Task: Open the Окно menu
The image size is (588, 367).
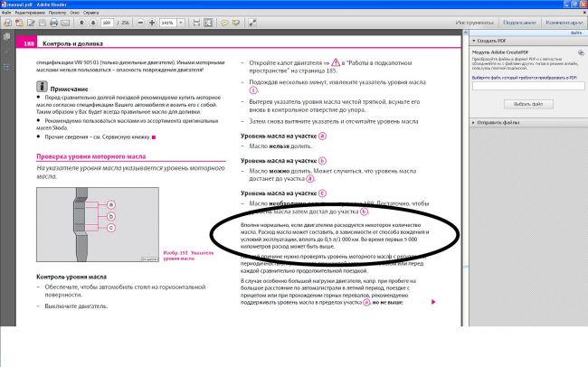Action: 74,13
